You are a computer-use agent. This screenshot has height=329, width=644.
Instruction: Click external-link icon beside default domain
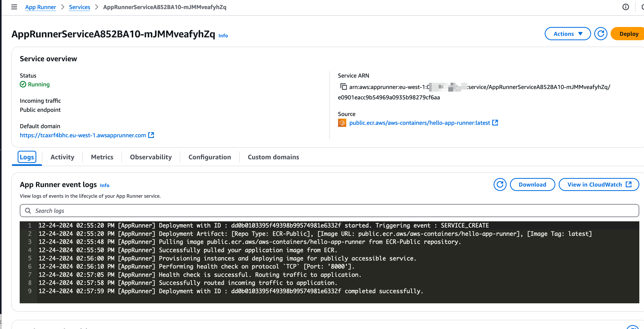(x=151, y=135)
